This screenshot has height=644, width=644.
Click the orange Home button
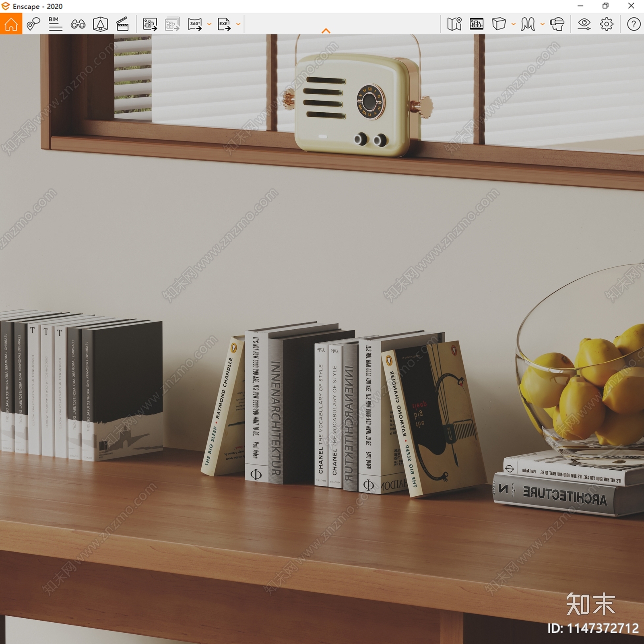click(x=11, y=24)
